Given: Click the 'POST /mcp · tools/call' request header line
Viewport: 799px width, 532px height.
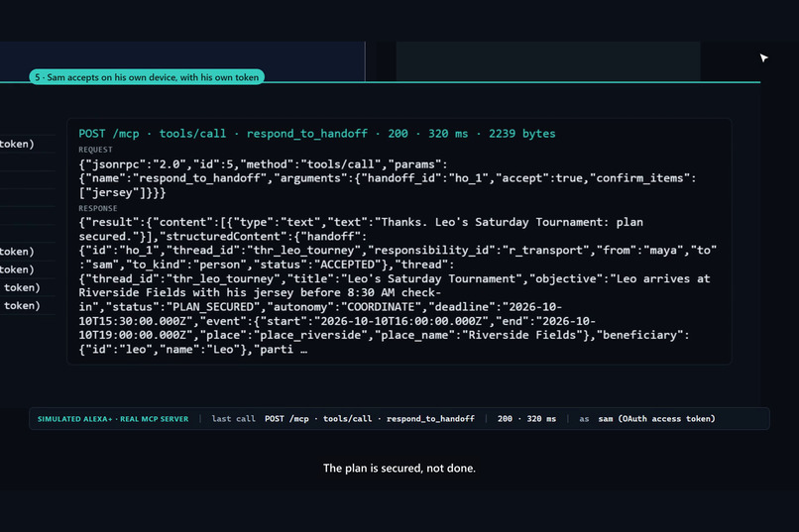Looking at the screenshot, I should point(317,134).
